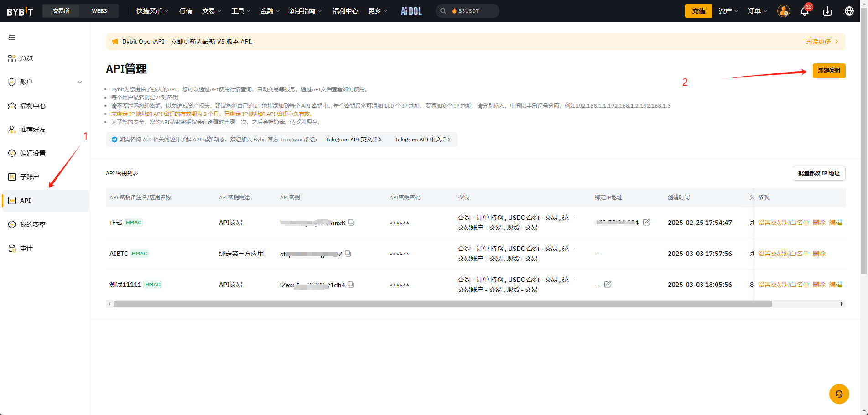Copy the AIBTC API key
This screenshot has height=415, width=868.
pyautogui.click(x=348, y=254)
